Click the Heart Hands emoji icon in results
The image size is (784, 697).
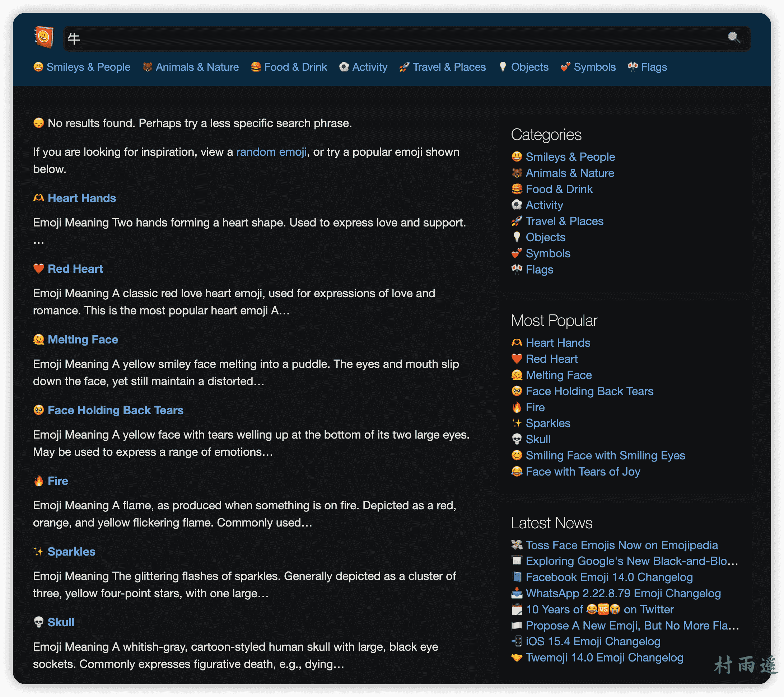coord(39,198)
